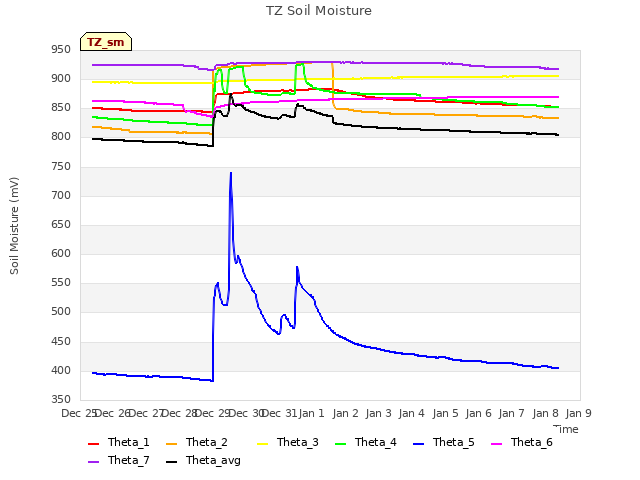Viewport: 640px width, 480px height.
Task: Click the Theta_2 orange legend swatch
Action: coord(171,444)
